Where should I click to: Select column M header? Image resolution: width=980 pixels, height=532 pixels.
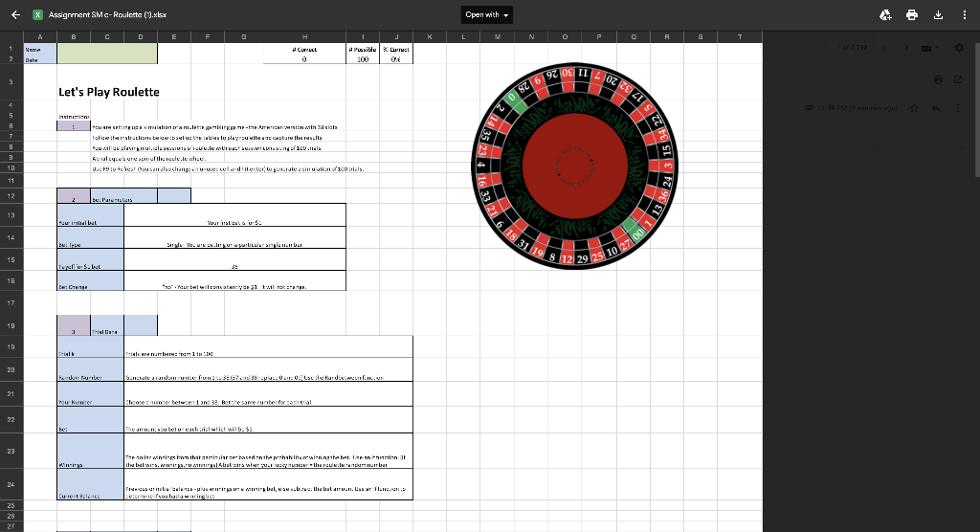[498, 37]
